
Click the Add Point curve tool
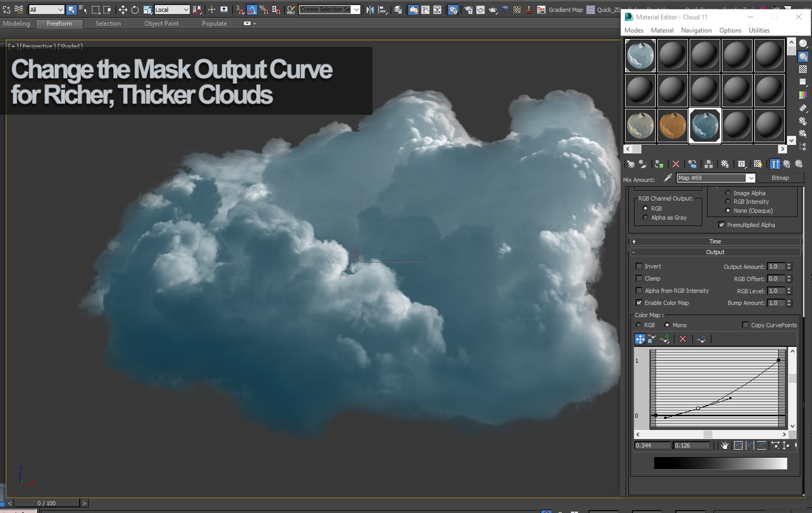(665, 339)
